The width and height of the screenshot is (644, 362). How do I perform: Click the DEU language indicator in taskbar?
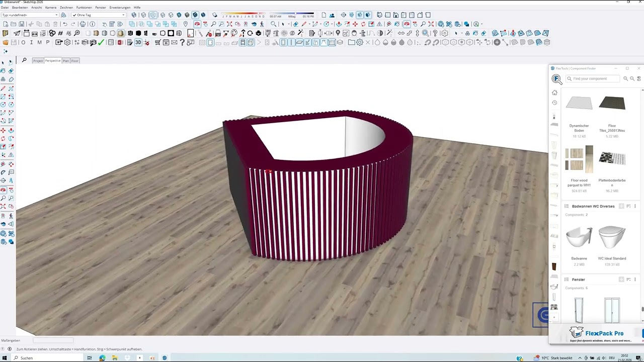612,358
